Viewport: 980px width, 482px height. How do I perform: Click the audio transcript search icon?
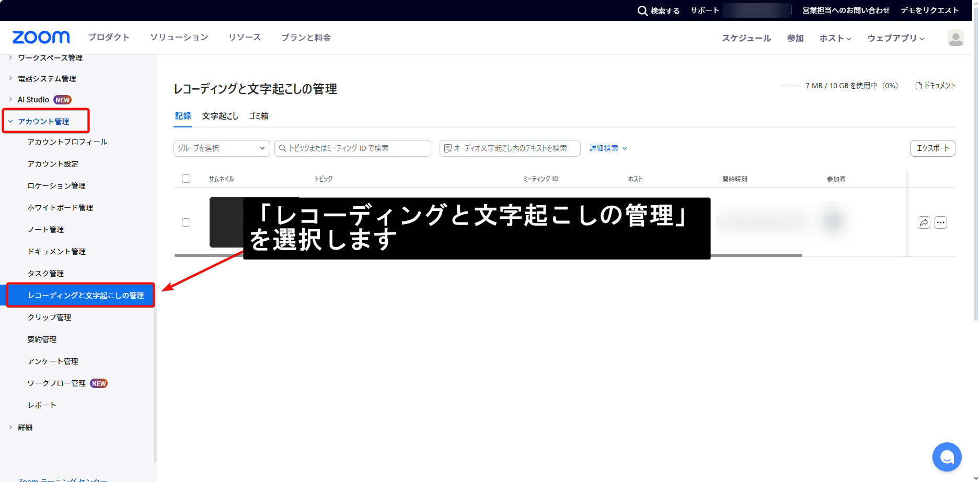[448, 148]
